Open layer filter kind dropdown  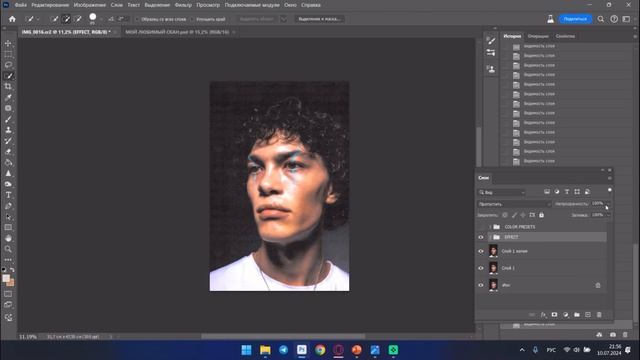[502, 192]
